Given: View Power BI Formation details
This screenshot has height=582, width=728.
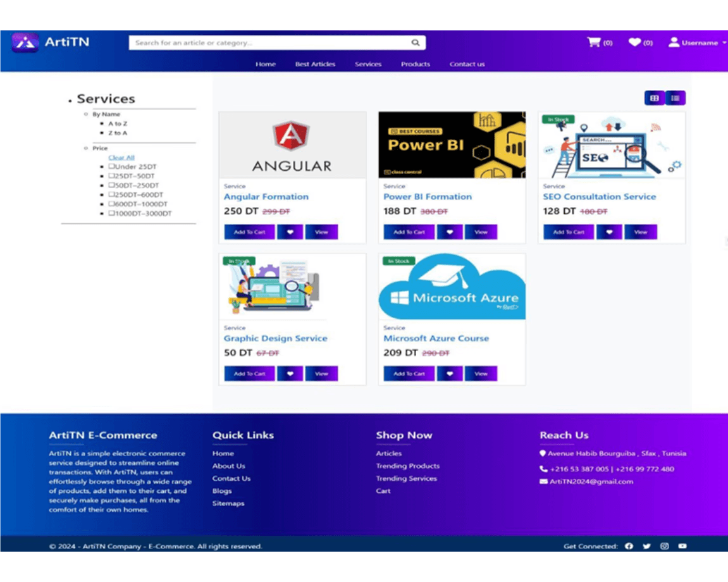Looking at the screenshot, I should pyautogui.click(x=481, y=232).
